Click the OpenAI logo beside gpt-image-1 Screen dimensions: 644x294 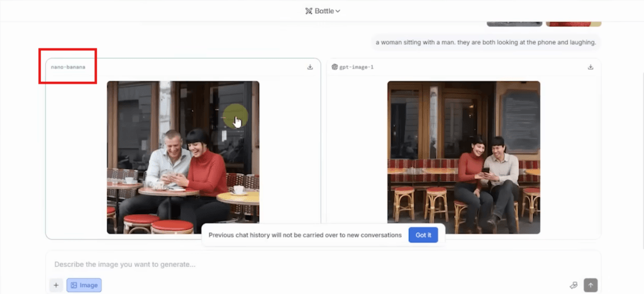pos(335,67)
